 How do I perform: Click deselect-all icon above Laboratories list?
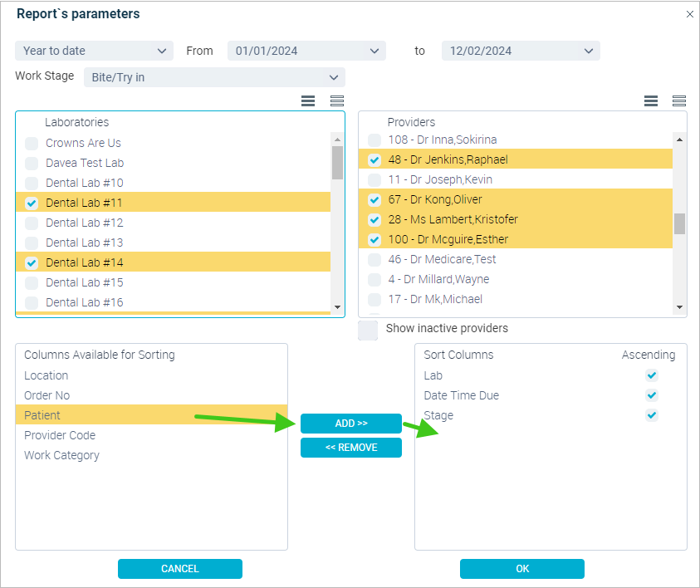point(337,100)
